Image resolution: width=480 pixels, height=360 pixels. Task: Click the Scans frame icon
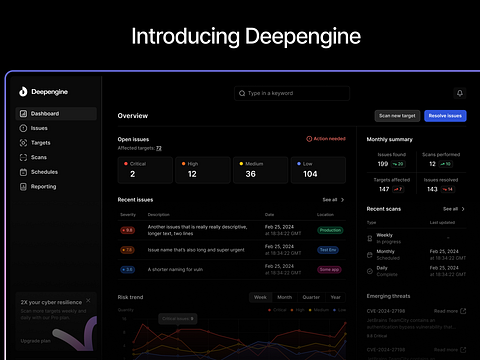(23, 157)
